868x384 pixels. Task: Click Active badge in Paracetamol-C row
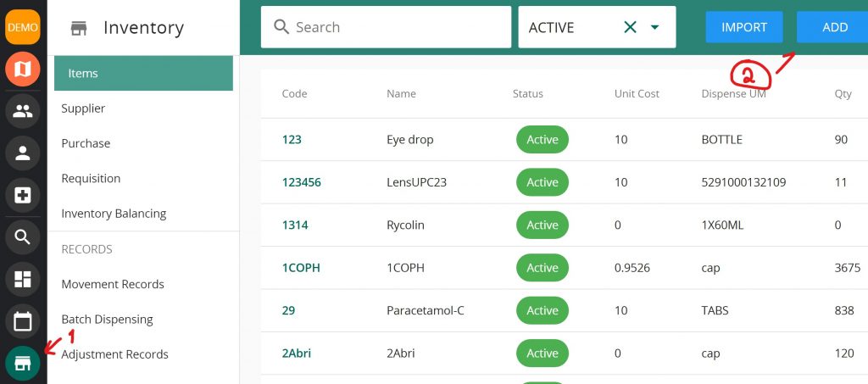click(x=542, y=310)
